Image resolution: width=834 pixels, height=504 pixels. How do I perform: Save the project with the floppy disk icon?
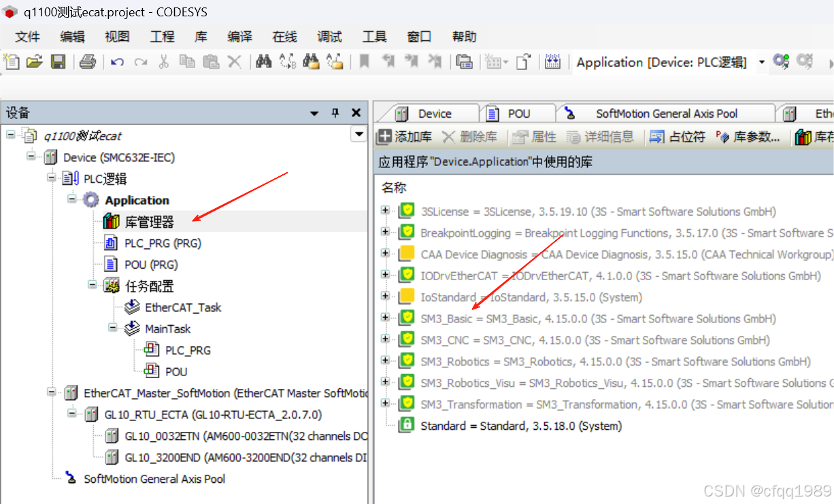coord(58,62)
